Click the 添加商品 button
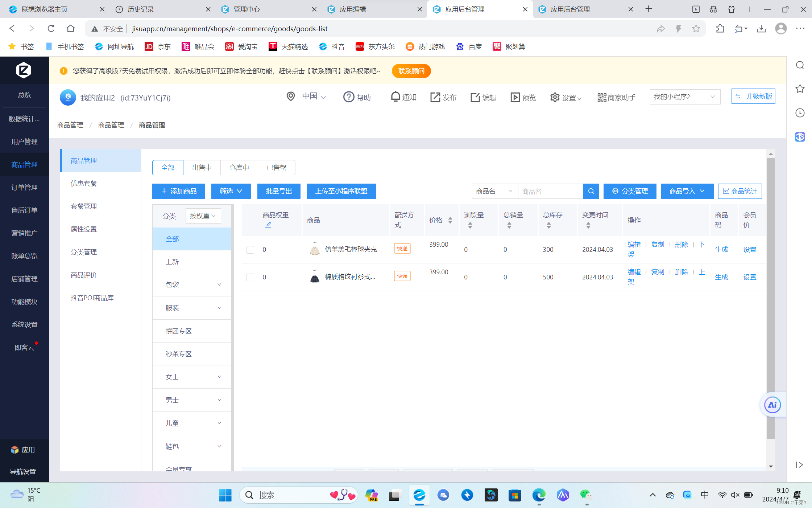 [179, 191]
